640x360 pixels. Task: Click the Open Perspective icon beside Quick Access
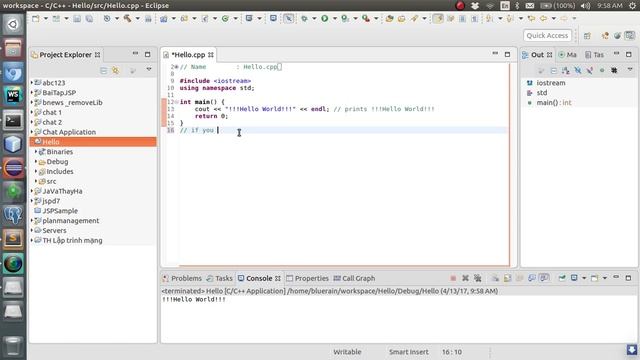(587, 36)
